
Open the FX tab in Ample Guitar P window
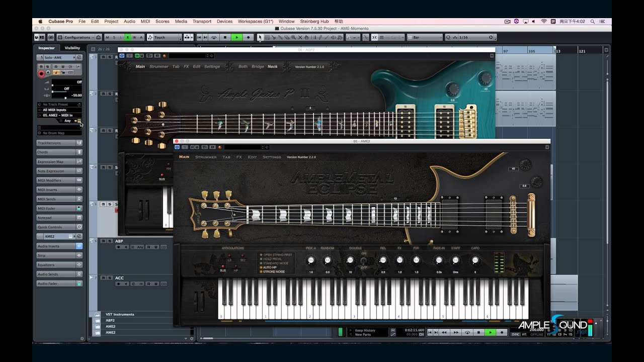pyautogui.click(x=186, y=66)
